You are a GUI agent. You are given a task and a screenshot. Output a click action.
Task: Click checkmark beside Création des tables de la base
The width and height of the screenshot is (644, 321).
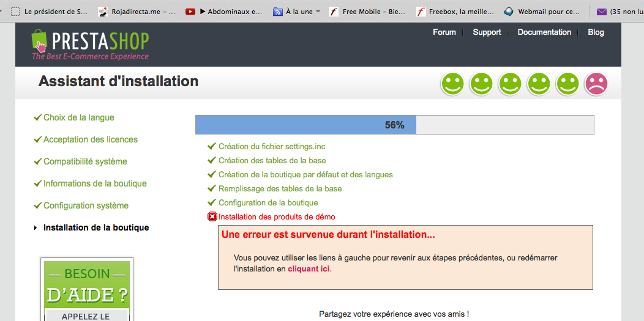212,160
